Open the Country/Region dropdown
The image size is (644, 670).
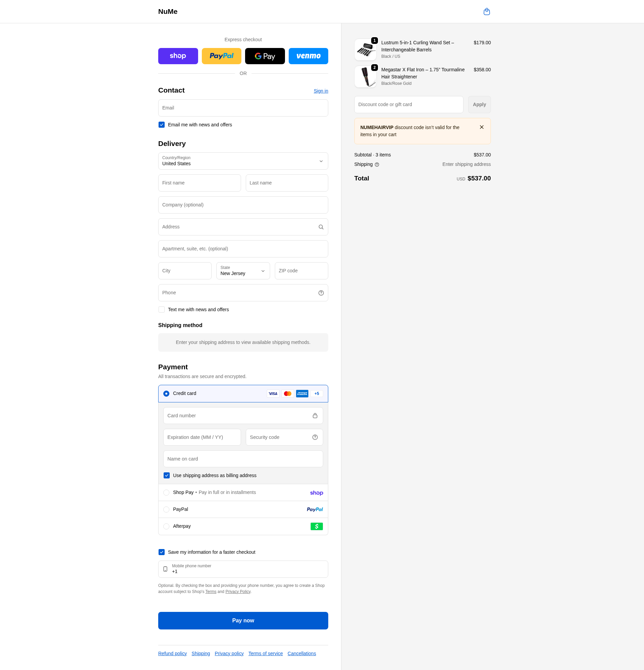(243, 161)
